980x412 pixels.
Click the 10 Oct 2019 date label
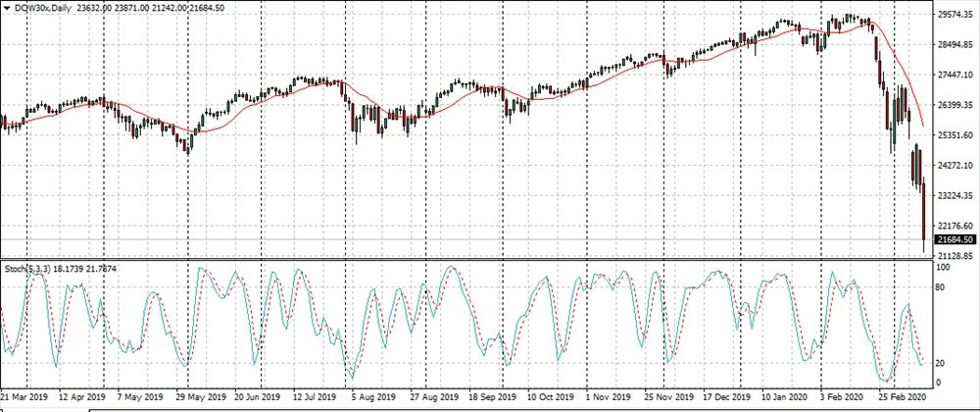[551, 398]
